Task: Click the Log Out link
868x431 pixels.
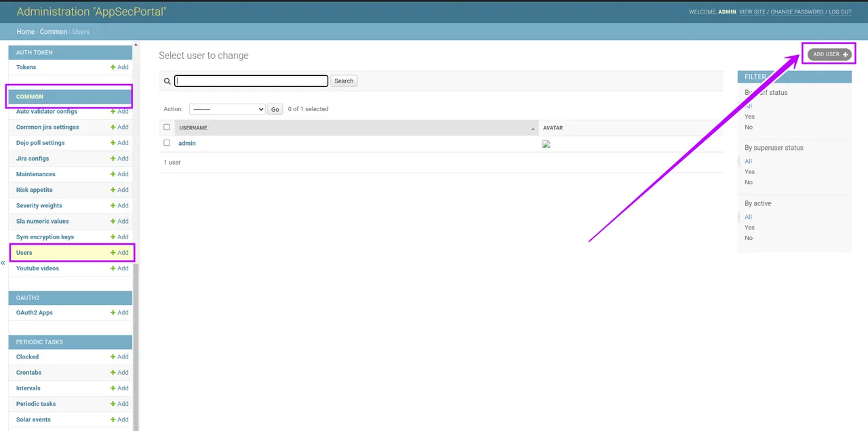Action: point(840,12)
